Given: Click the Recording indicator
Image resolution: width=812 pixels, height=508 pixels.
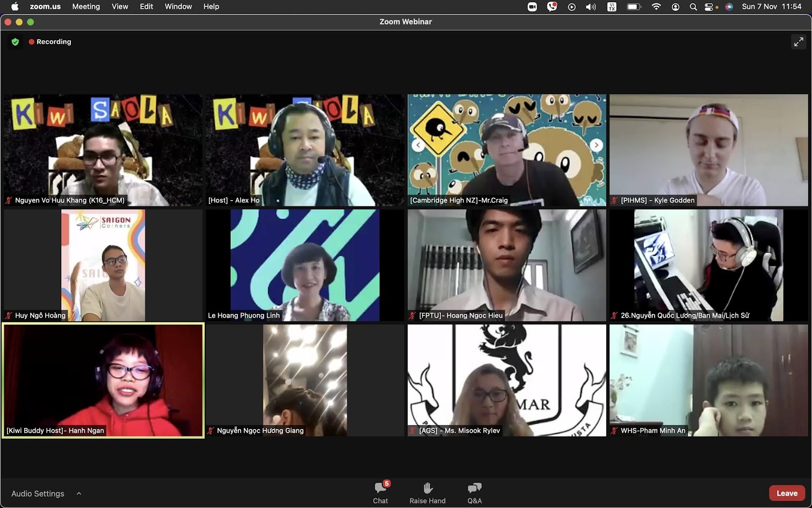Looking at the screenshot, I should 50,42.
